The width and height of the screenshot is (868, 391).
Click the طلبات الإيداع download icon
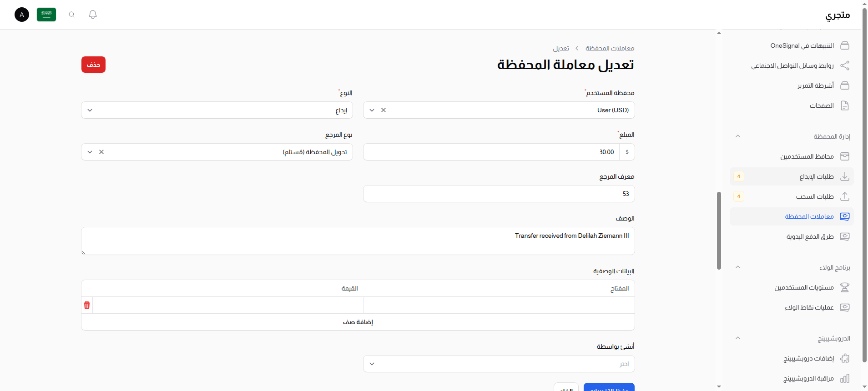coord(845,176)
